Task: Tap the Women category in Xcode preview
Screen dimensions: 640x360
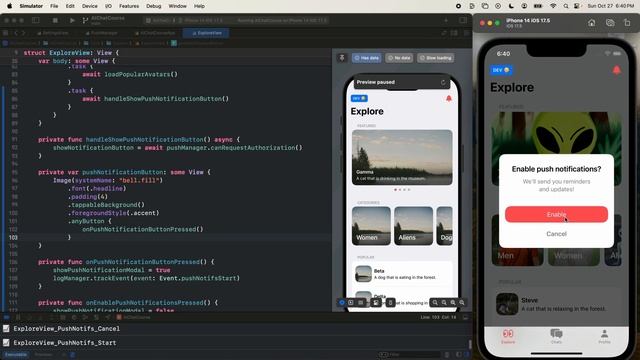Action: [x=371, y=226]
